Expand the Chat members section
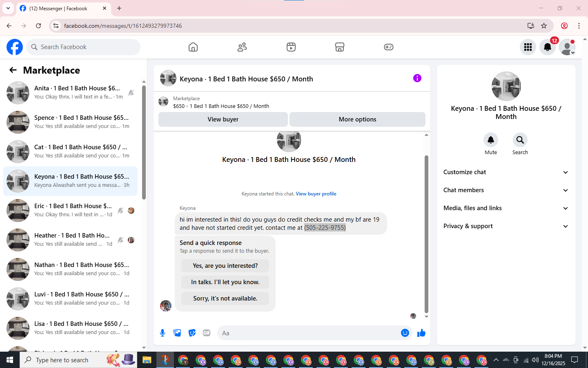The width and height of the screenshot is (588, 368). pos(506,190)
